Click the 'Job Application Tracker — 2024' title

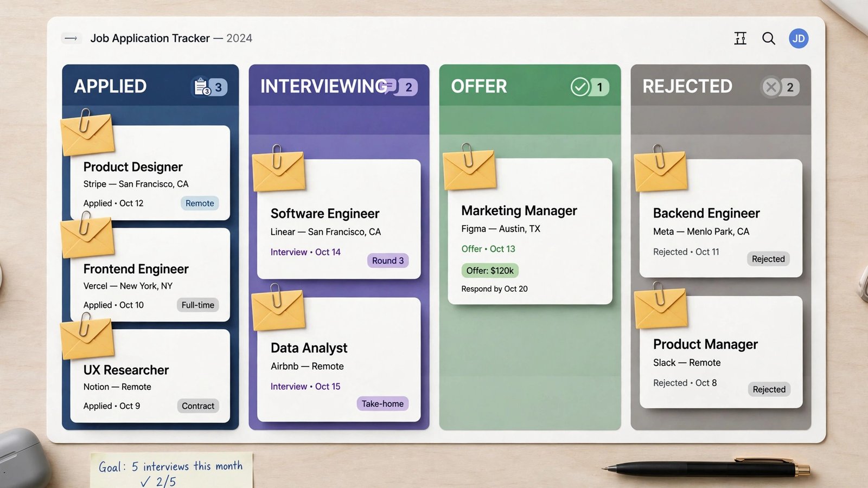click(x=171, y=38)
